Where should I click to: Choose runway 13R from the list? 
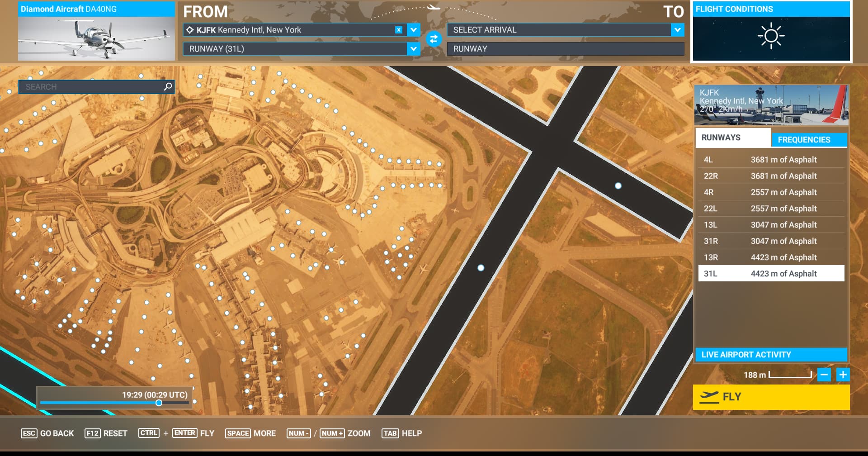(771, 257)
